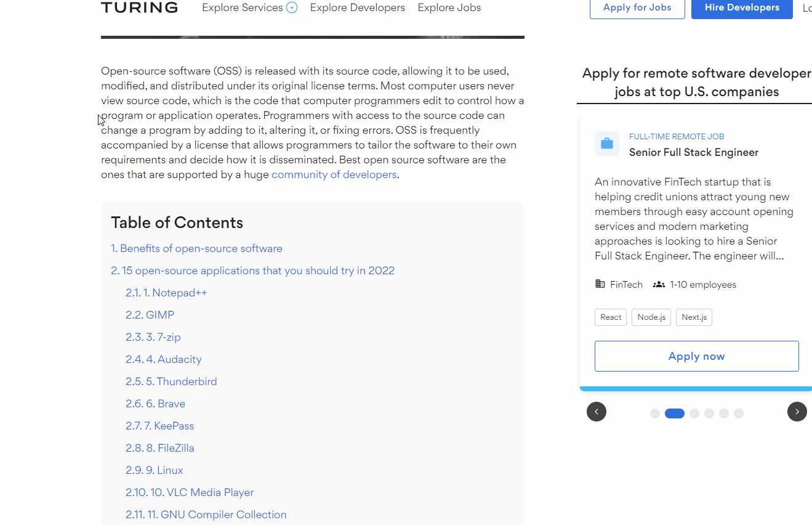812x525 pixels.
Task: Go to the KeePass section link
Action: click(x=160, y=426)
